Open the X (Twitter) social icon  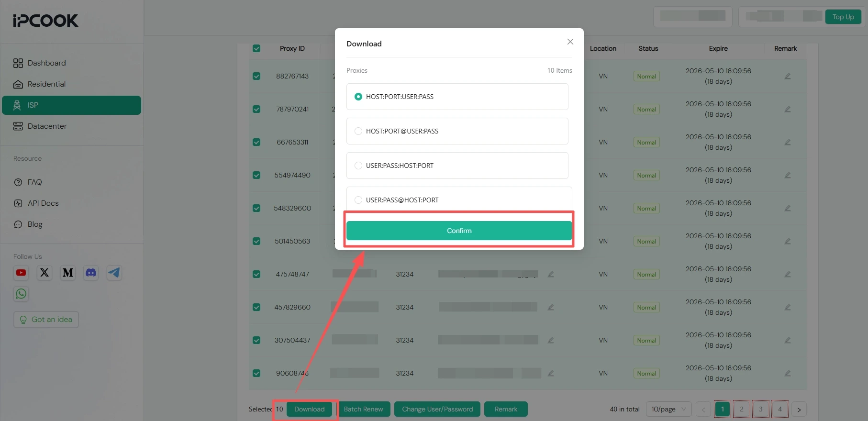[x=45, y=273]
